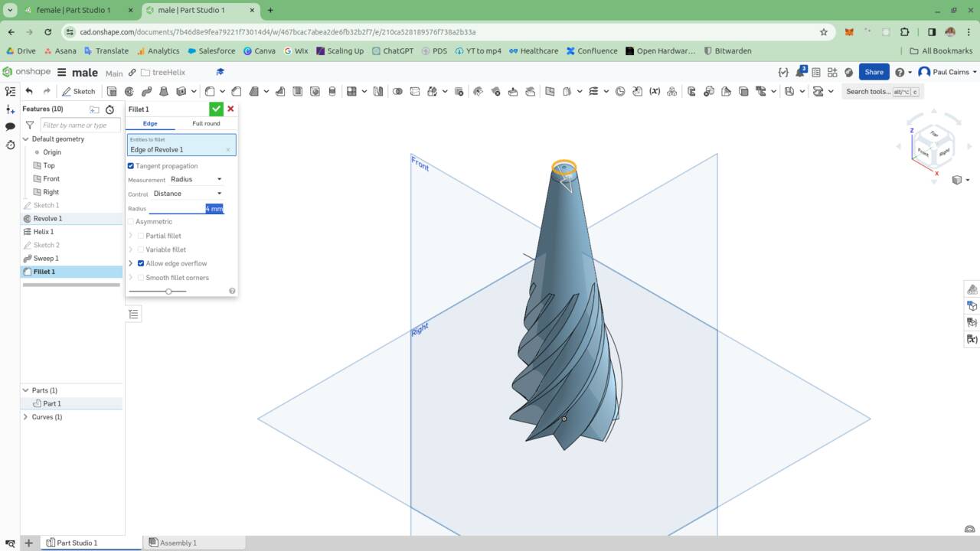This screenshot has width=980, height=551.
Task: Click the Chamfer tool icon
Action: point(237,91)
